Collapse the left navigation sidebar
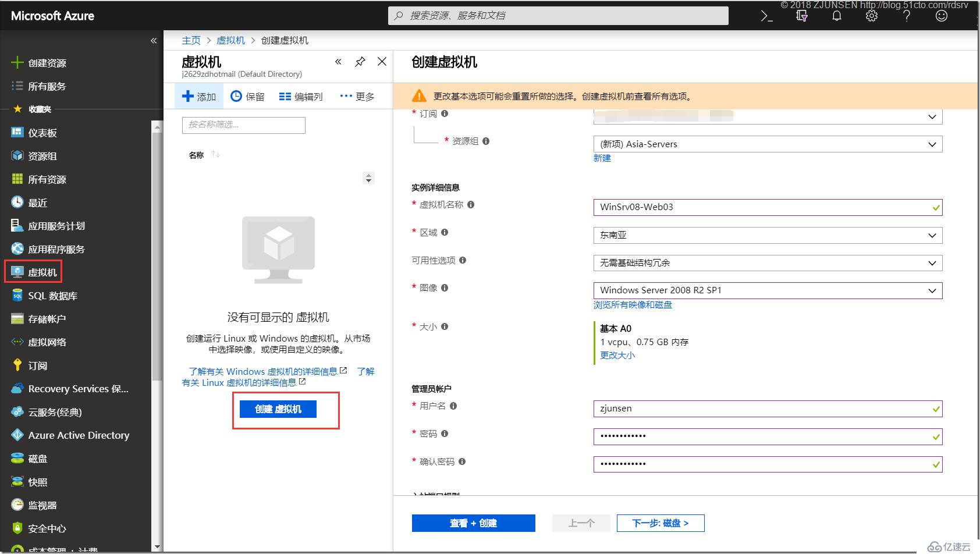 tap(154, 41)
